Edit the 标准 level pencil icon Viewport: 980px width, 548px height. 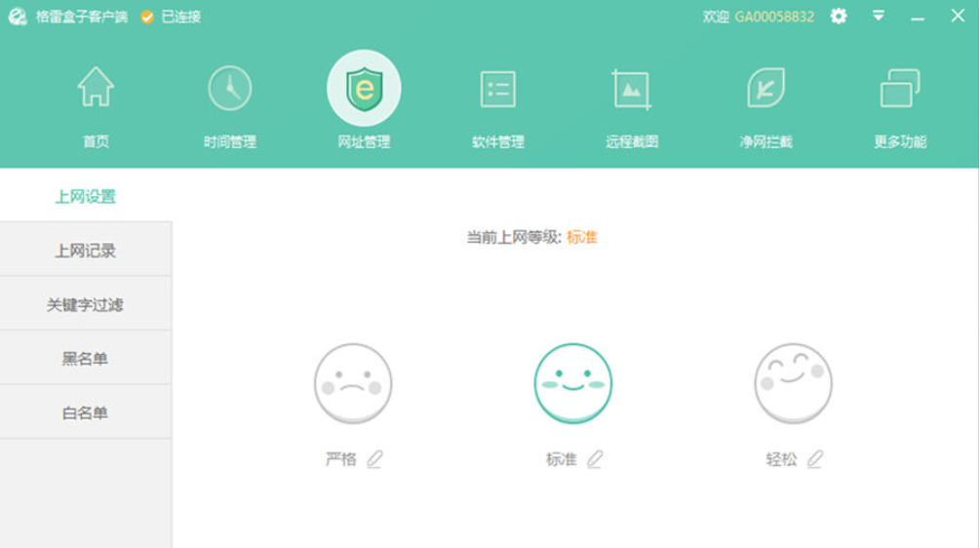[595, 459]
